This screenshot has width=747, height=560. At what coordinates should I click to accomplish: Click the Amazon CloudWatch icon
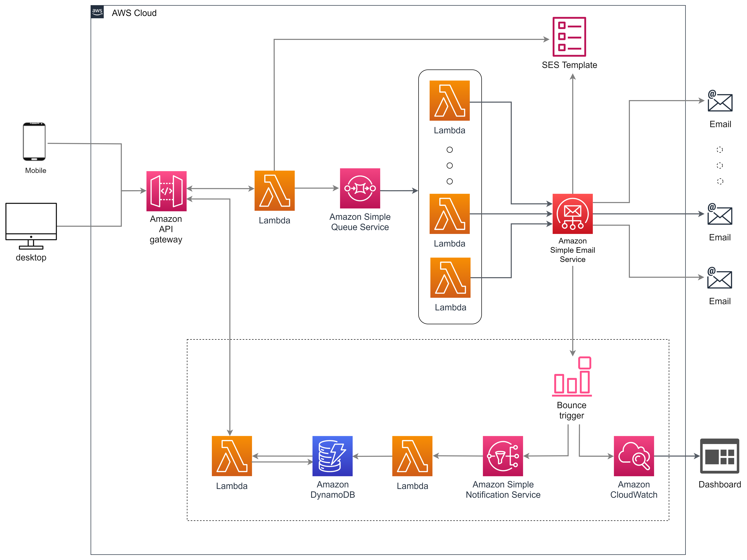(634, 456)
